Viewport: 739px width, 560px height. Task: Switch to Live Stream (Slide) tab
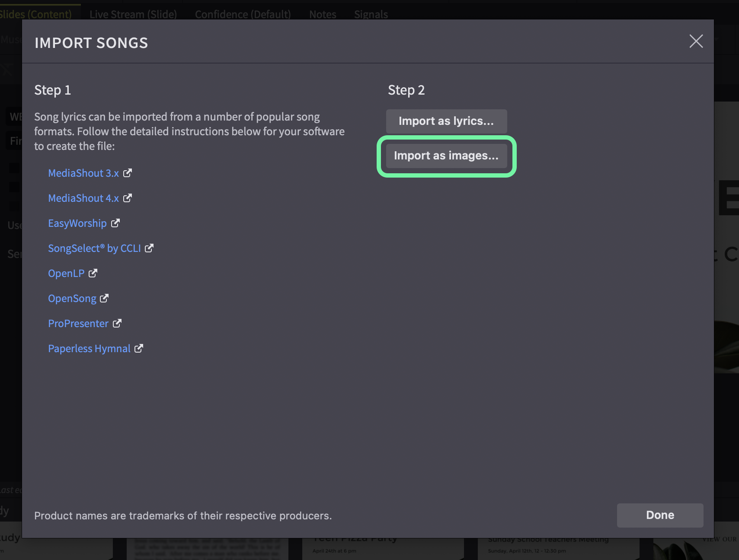[x=133, y=14]
